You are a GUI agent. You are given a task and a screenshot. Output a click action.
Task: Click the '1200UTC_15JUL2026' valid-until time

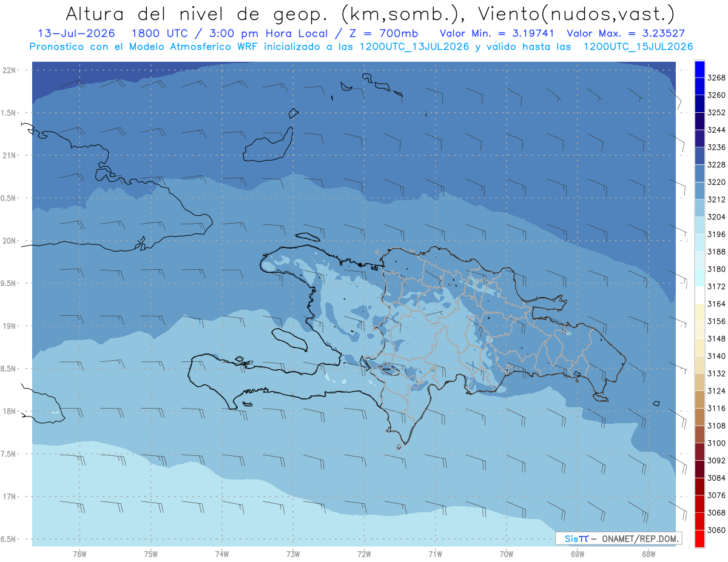coord(638,47)
